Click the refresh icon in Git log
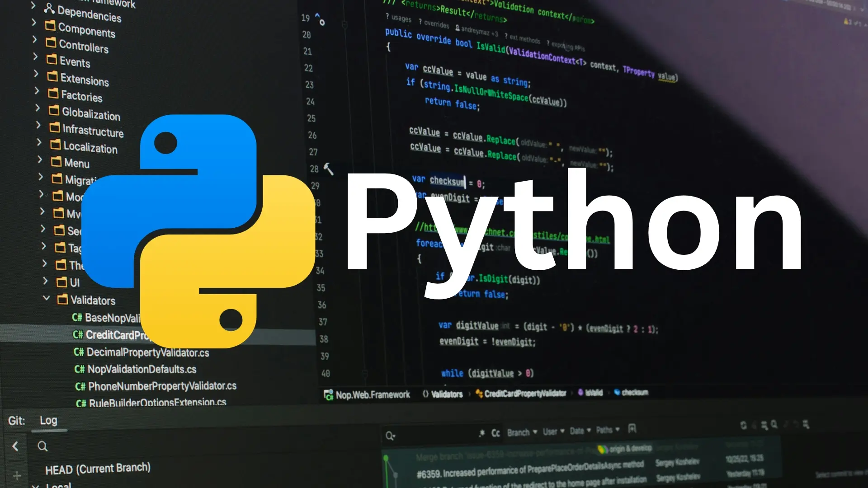868x488 pixels. tap(743, 425)
